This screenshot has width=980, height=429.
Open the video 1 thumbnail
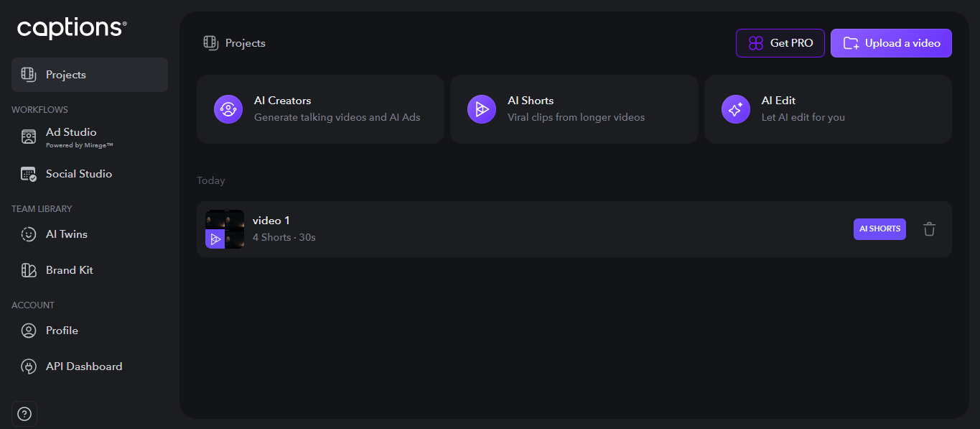(x=225, y=229)
